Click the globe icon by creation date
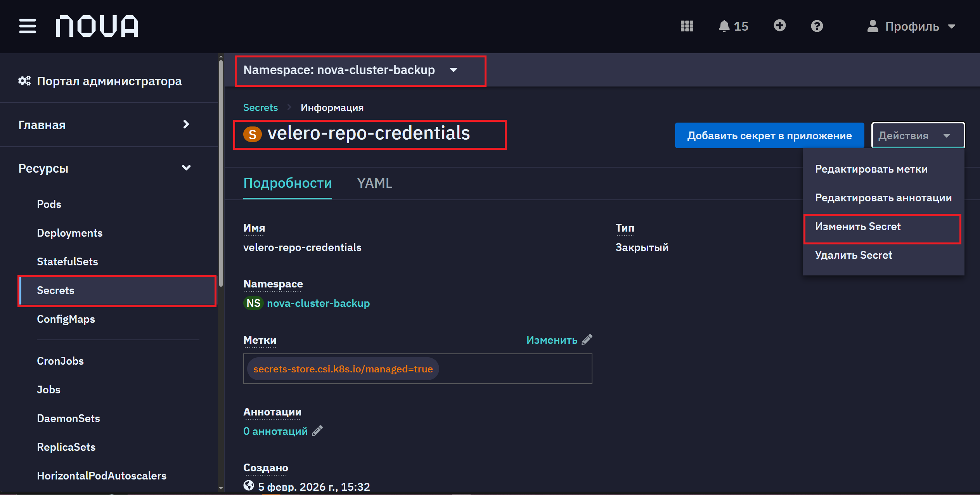The height and width of the screenshot is (495, 980). pyautogui.click(x=249, y=486)
